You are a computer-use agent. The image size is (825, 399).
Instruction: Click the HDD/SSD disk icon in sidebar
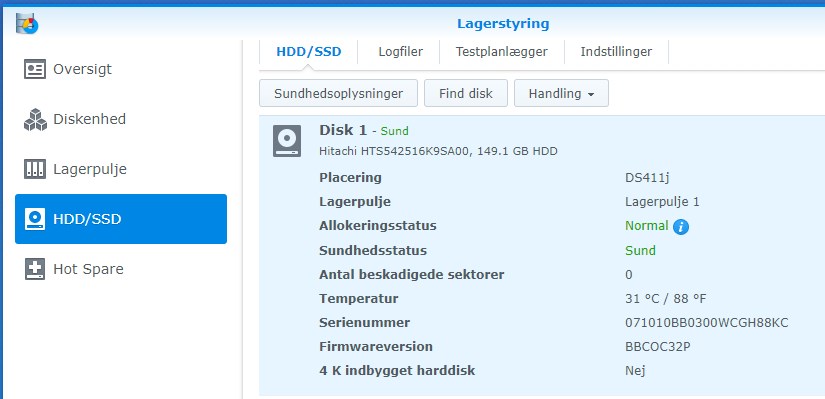pos(35,219)
